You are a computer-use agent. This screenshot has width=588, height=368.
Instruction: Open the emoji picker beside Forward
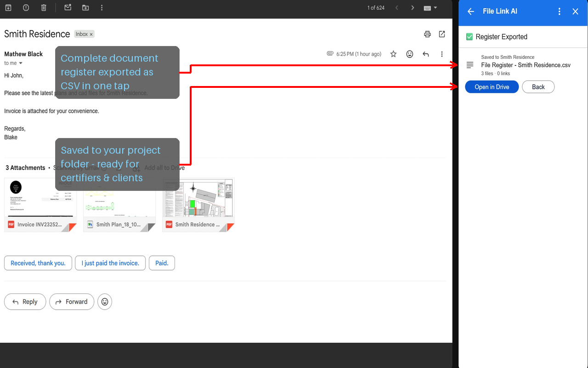click(105, 302)
